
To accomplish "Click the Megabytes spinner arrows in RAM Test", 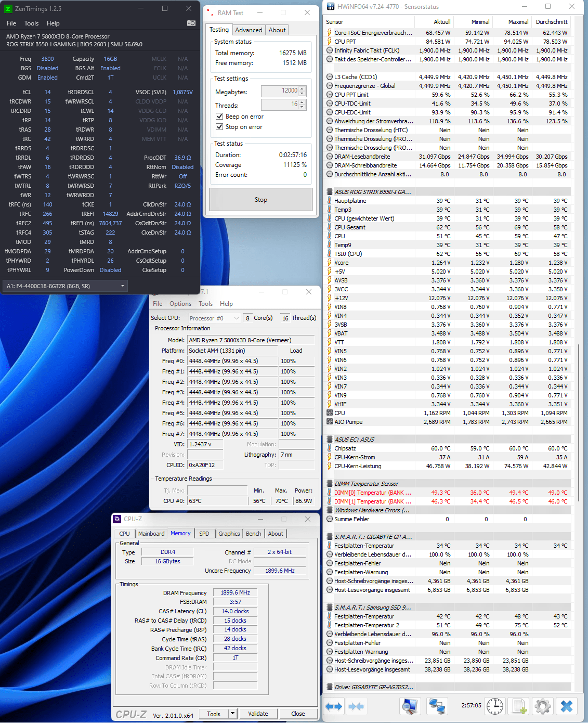I will click(x=303, y=91).
